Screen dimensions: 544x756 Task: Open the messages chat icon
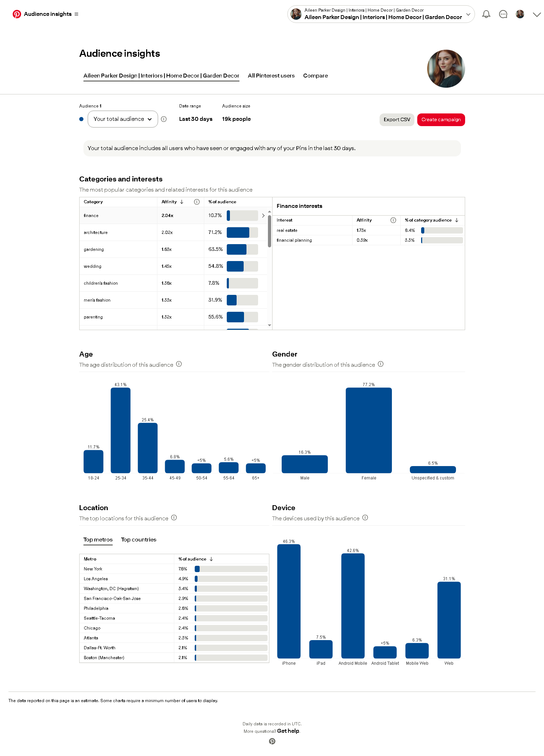pyautogui.click(x=503, y=14)
